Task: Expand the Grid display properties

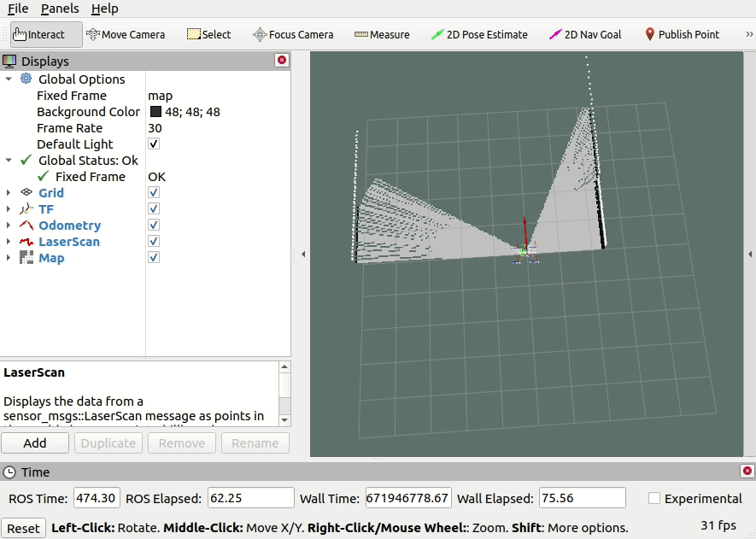Action: click(9, 192)
